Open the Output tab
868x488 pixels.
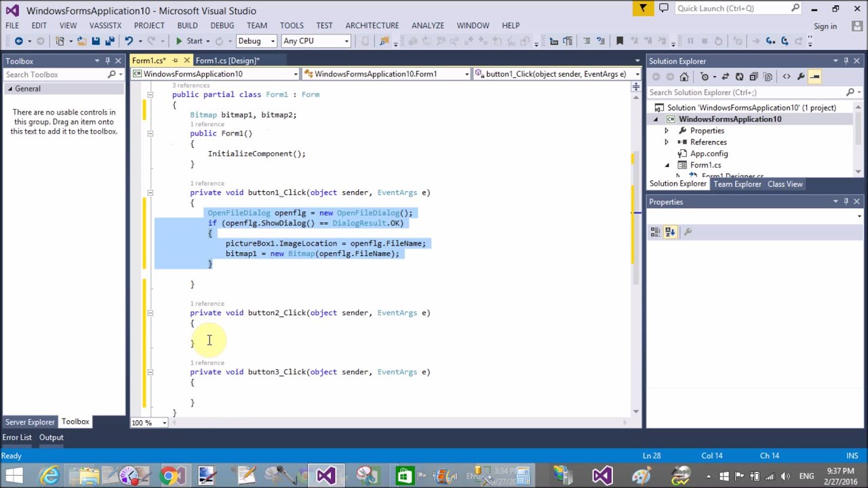[x=51, y=437]
